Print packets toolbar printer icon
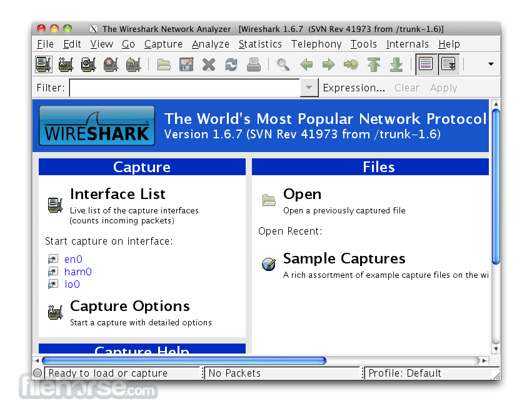532x418 pixels. [253, 64]
